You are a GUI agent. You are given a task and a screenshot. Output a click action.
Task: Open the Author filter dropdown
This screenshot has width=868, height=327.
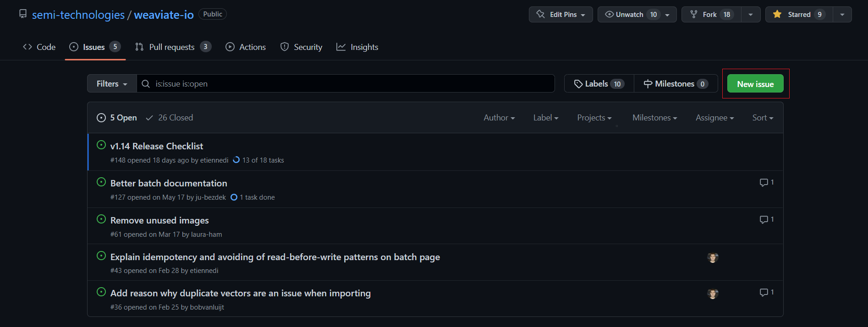(x=499, y=118)
